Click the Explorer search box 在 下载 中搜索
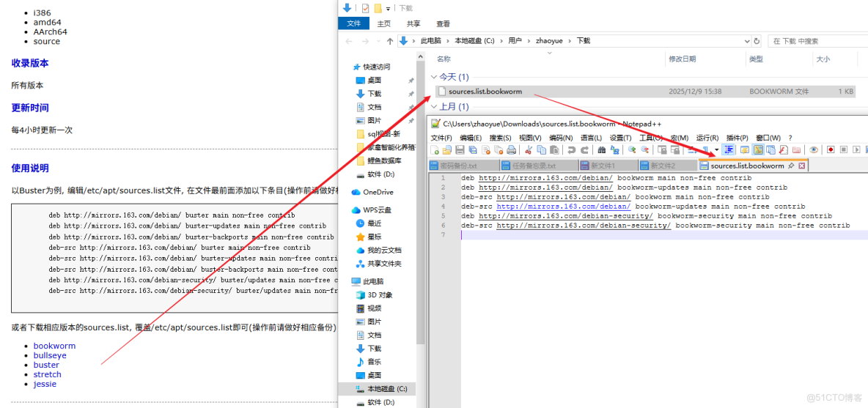Image resolution: width=868 pixels, height=408 pixels. point(817,41)
